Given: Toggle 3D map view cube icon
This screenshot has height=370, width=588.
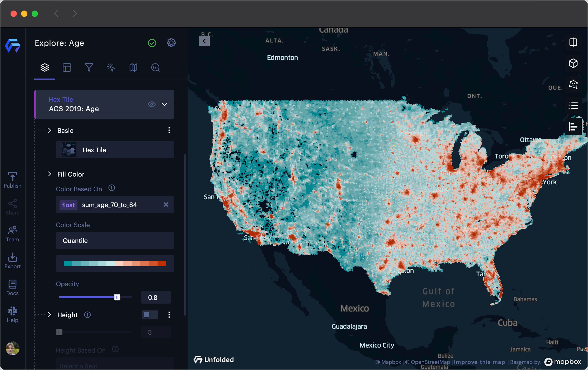Looking at the screenshot, I should pyautogui.click(x=573, y=63).
